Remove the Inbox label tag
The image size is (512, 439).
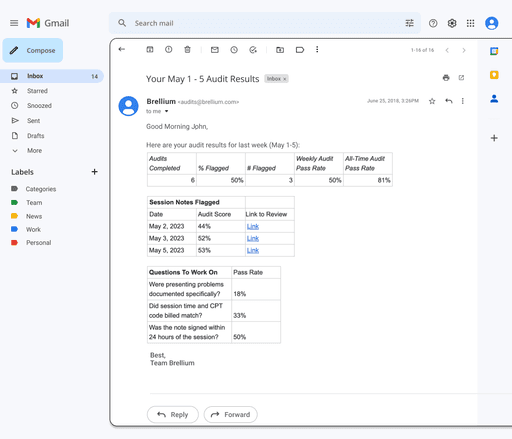point(285,79)
